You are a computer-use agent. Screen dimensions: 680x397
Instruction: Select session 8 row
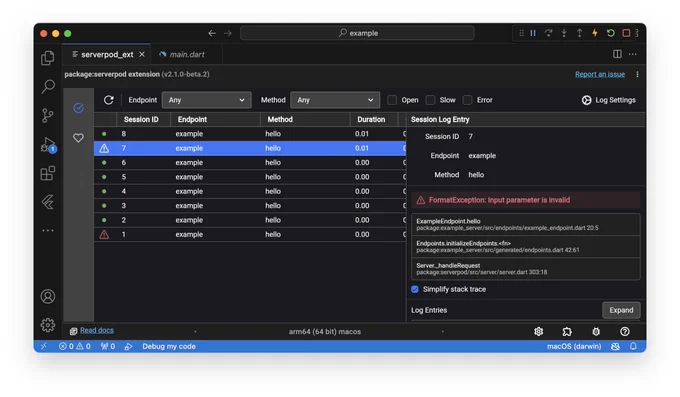(250, 134)
